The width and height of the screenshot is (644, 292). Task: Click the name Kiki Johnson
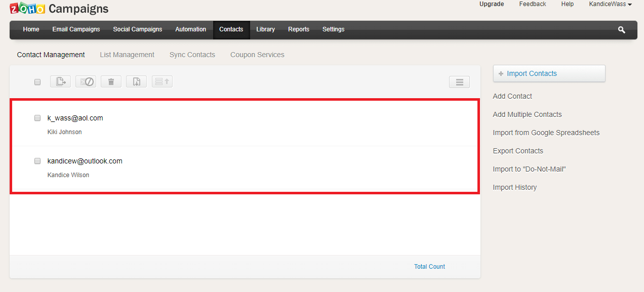click(x=64, y=132)
